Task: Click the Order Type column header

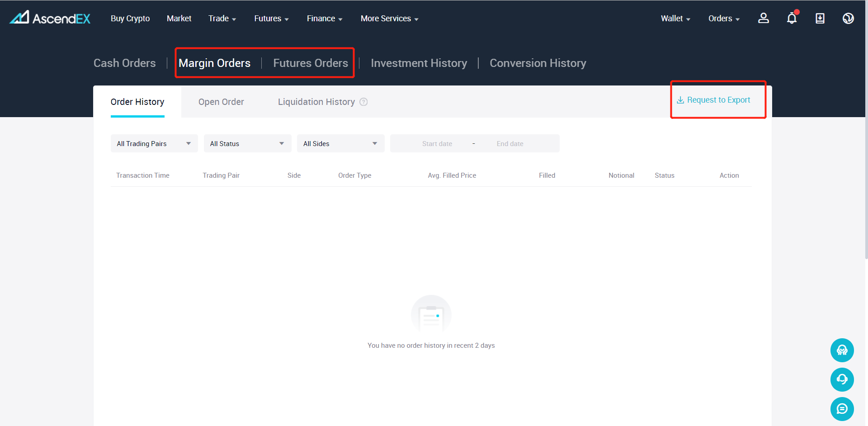Action: (x=355, y=175)
